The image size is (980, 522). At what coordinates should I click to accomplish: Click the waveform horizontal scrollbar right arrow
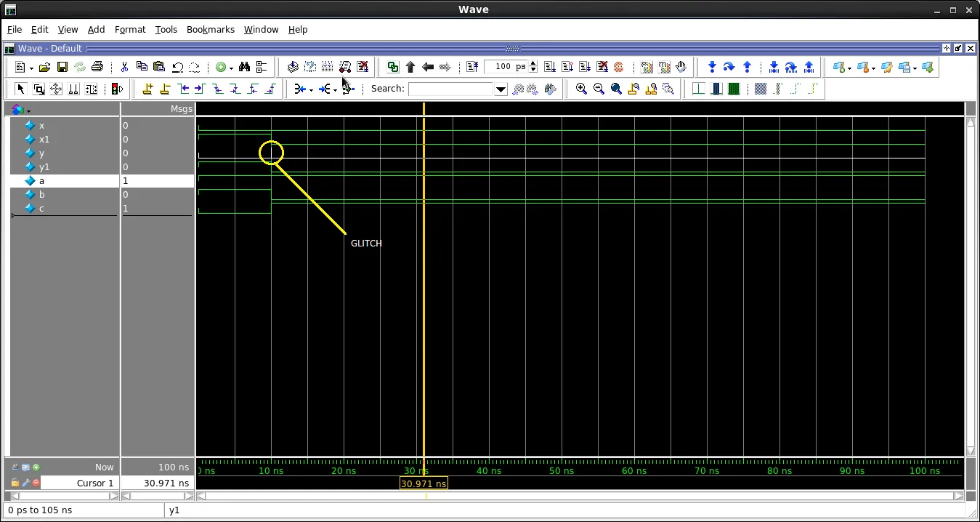coord(959,496)
